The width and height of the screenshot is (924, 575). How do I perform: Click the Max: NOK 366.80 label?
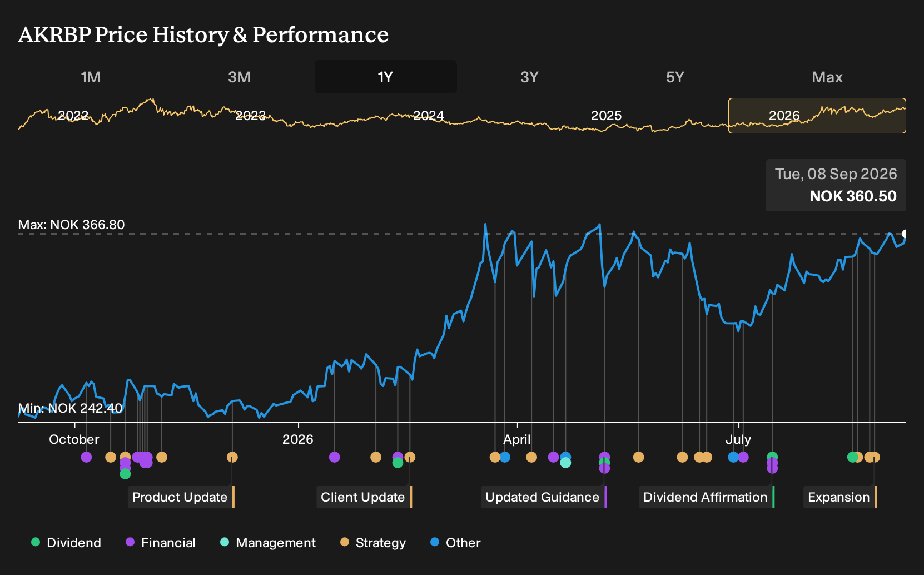pos(71,225)
